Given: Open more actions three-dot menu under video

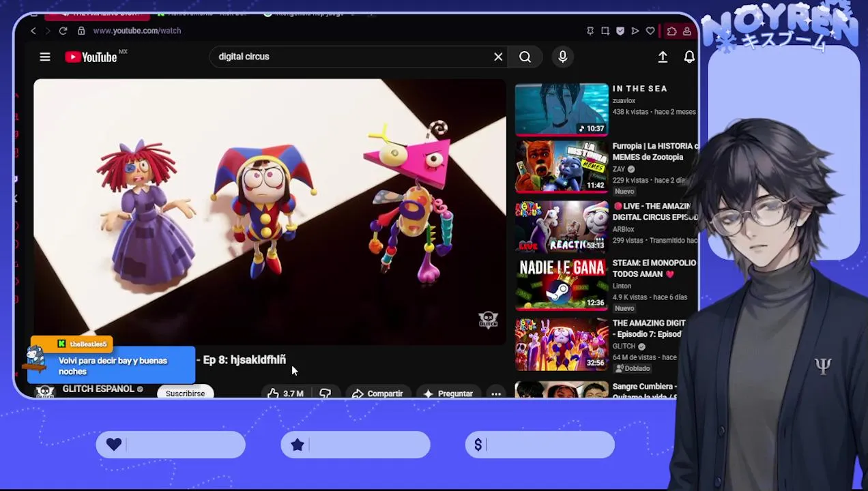Looking at the screenshot, I should (x=496, y=393).
